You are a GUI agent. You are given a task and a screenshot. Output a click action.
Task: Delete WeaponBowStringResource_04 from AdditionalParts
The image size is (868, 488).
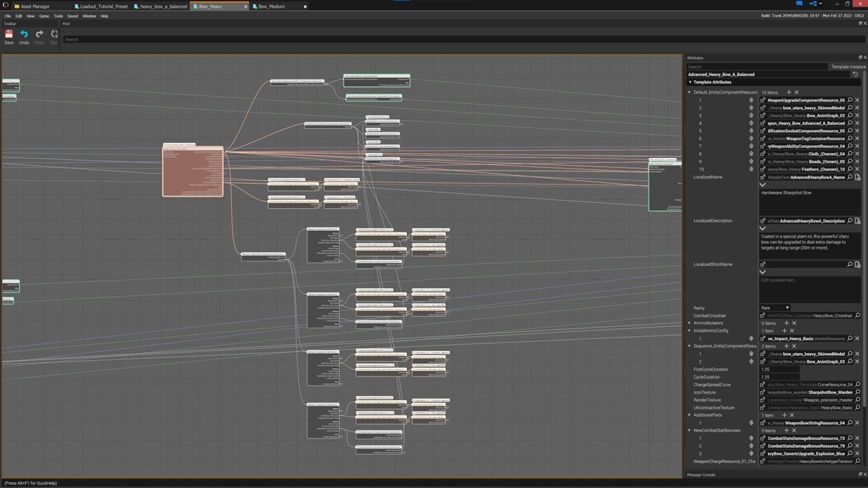pos(857,423)
